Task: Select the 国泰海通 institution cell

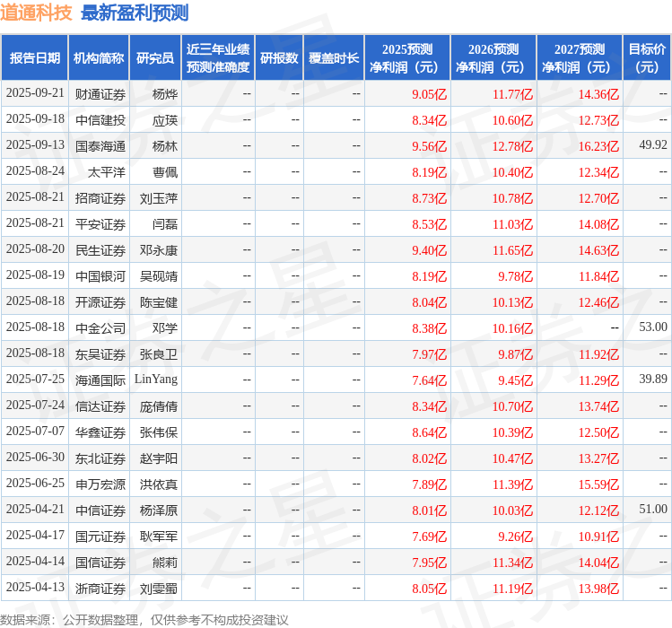Action: (100, 146)
